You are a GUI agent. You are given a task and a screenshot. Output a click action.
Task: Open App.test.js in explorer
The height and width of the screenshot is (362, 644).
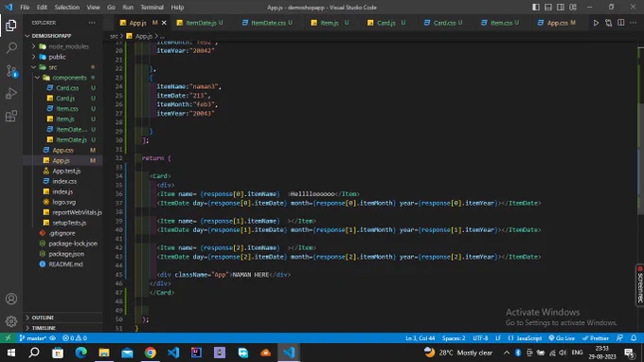(x=66, y=171)
